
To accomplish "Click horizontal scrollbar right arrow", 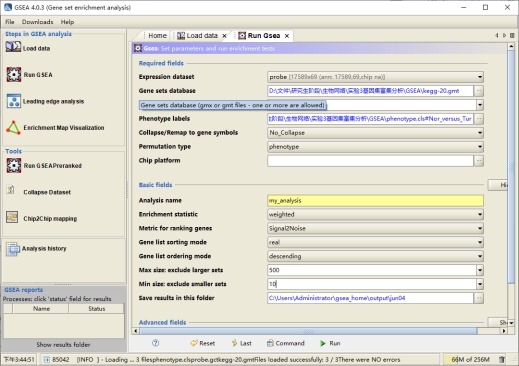I will (504, 331).
